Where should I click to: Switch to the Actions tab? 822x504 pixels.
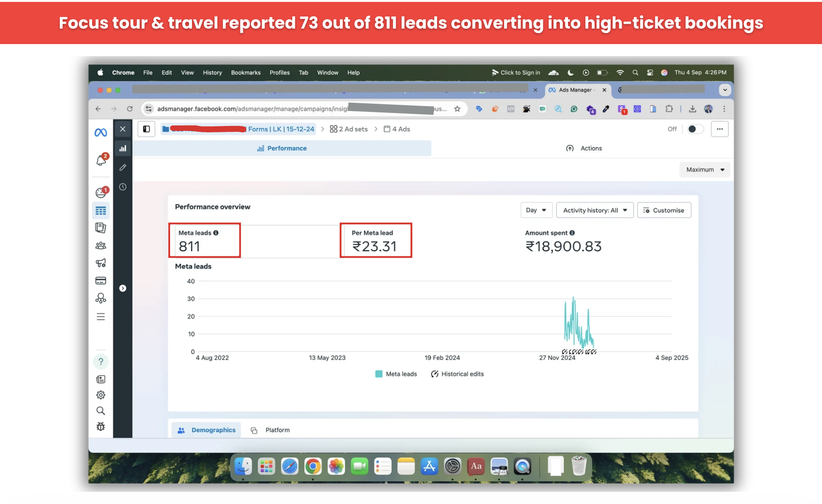point(584,148)
